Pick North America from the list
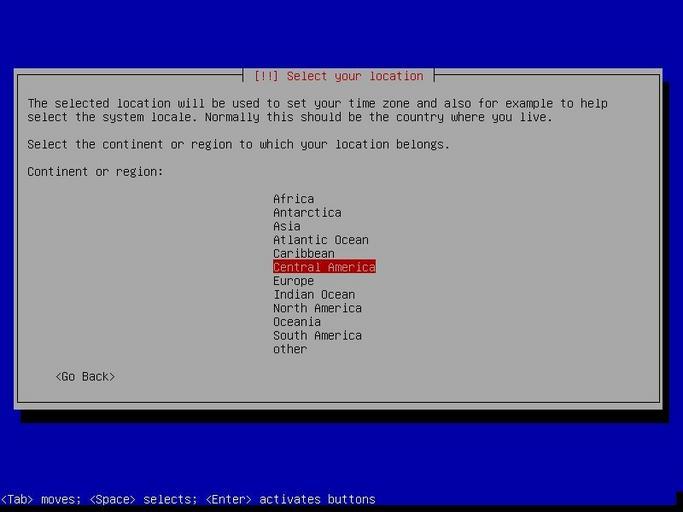683x512 pixels. pyautogui.click(x=317, y=308)
